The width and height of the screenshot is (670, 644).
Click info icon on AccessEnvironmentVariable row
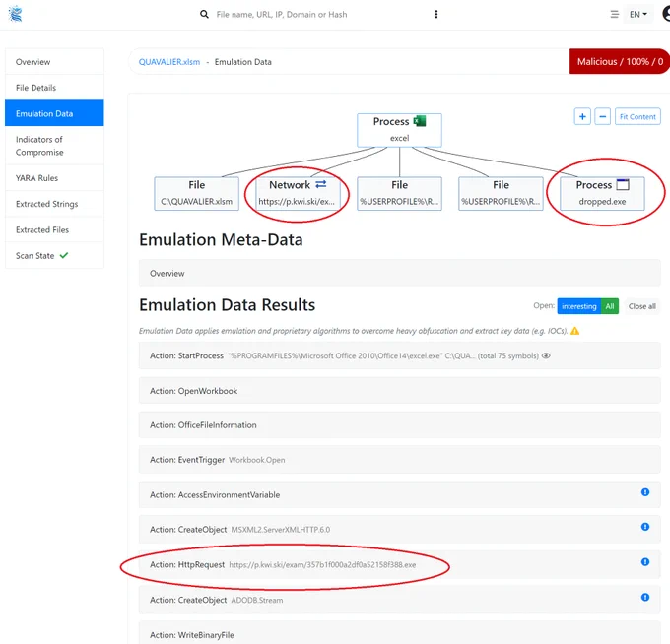(645, 492)
